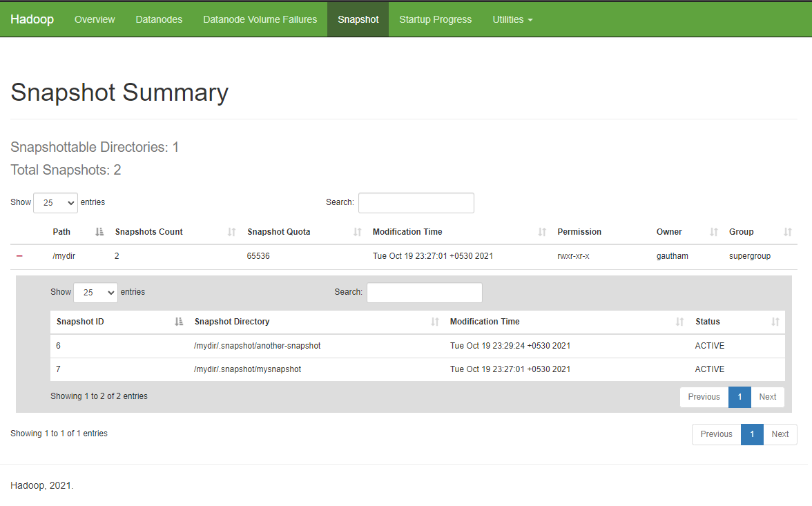Sort Owner column icon
This screenshot has width=812, height=506.
click(x=714, y=232)
